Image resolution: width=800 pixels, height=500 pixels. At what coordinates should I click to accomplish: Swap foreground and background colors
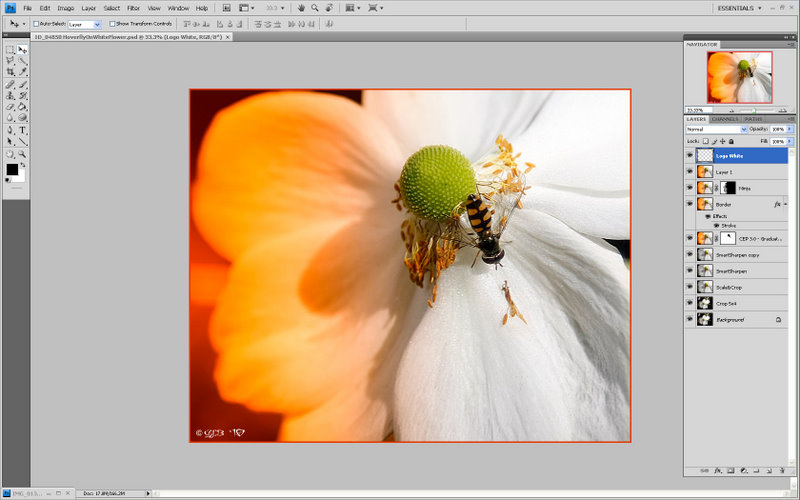[x=22, y=165]
